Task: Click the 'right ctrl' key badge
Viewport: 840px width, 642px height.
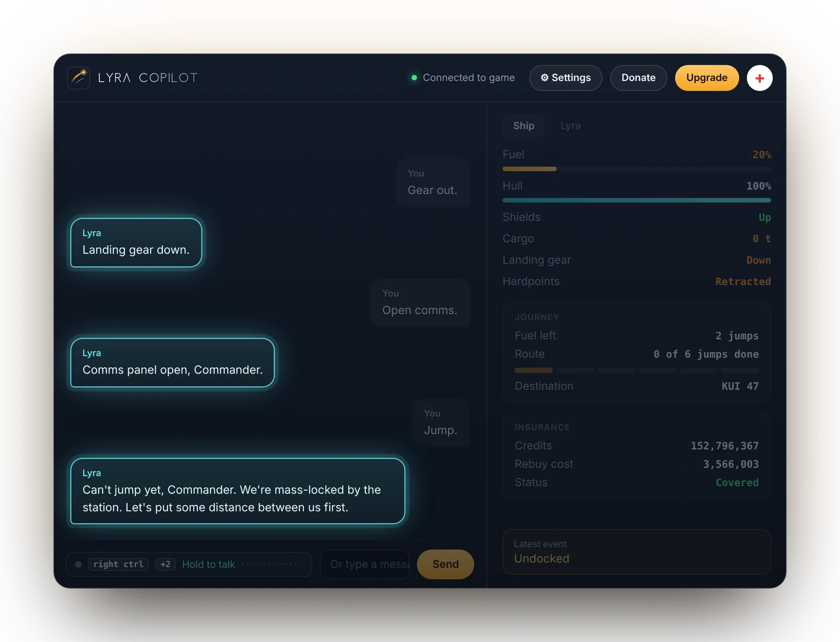Action: pos(118,564)
